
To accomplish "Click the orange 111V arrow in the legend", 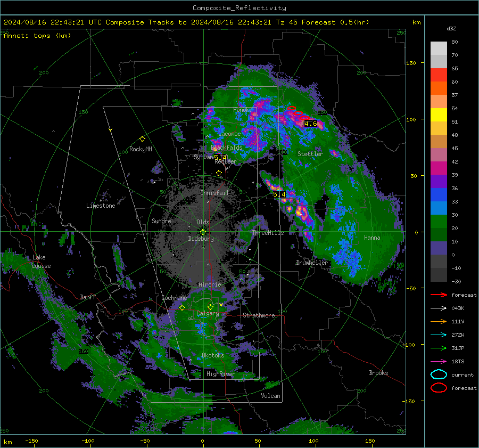I will [439, 321].
